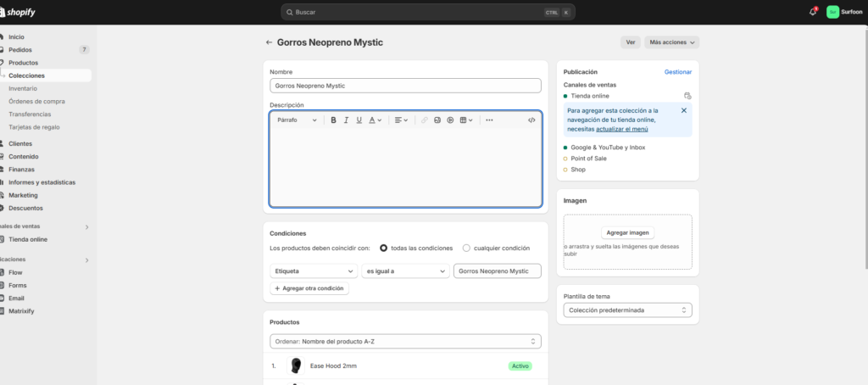
Task: Expand the "Más acciones" dropdown
Action: (x=671, y=42)
